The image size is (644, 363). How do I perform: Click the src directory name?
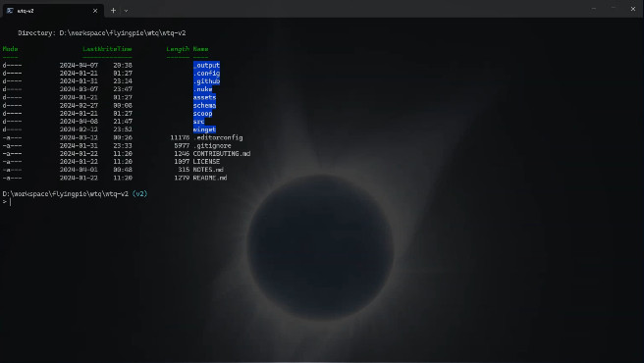(198, 122)
